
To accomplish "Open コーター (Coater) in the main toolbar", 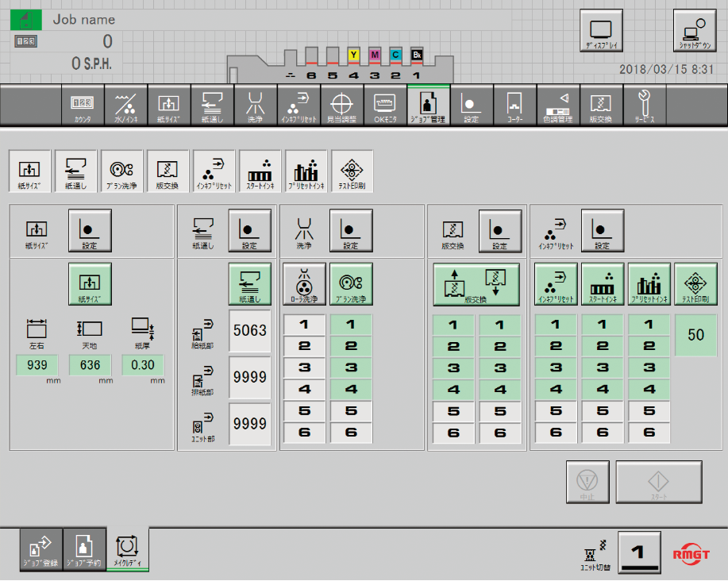I will (x=514, y=106).
